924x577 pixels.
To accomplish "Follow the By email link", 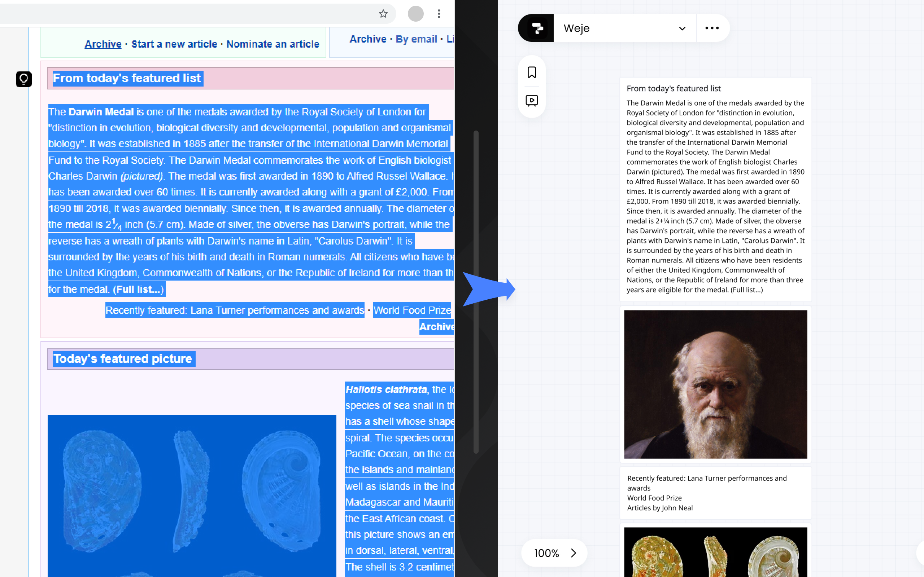I will point(416,39).
